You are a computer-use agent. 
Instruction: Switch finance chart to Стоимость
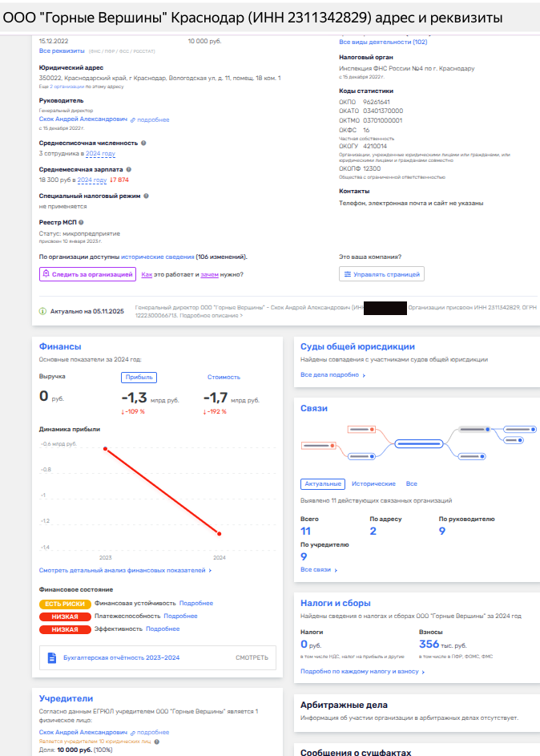coord(224,377)
